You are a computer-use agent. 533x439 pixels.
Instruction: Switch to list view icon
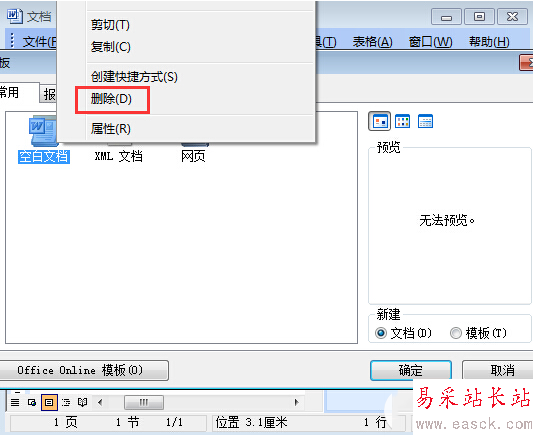[402, 121]
